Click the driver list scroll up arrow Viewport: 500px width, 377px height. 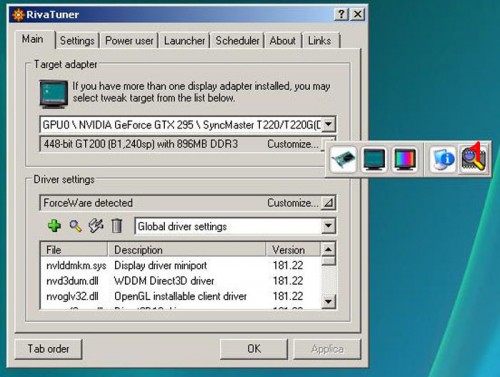[x=328, y=249]
